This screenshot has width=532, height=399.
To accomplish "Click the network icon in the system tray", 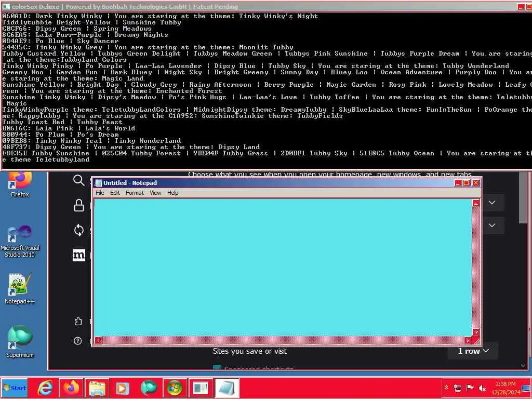I will coord(458,388).
